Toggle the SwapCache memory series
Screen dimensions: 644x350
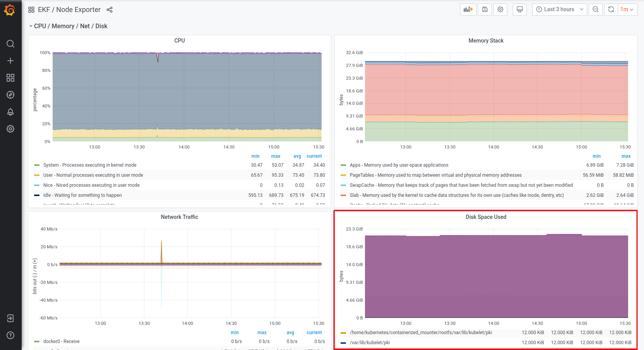(461, 185)
